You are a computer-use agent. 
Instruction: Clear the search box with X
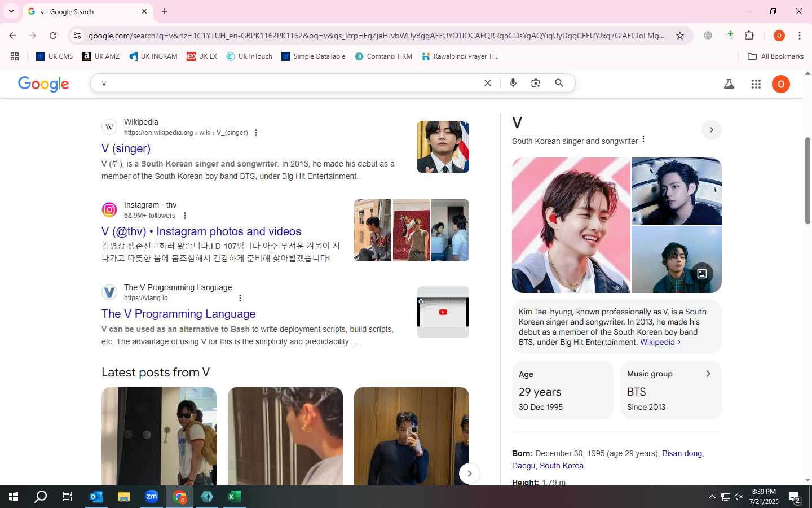(x=488, y=83)
